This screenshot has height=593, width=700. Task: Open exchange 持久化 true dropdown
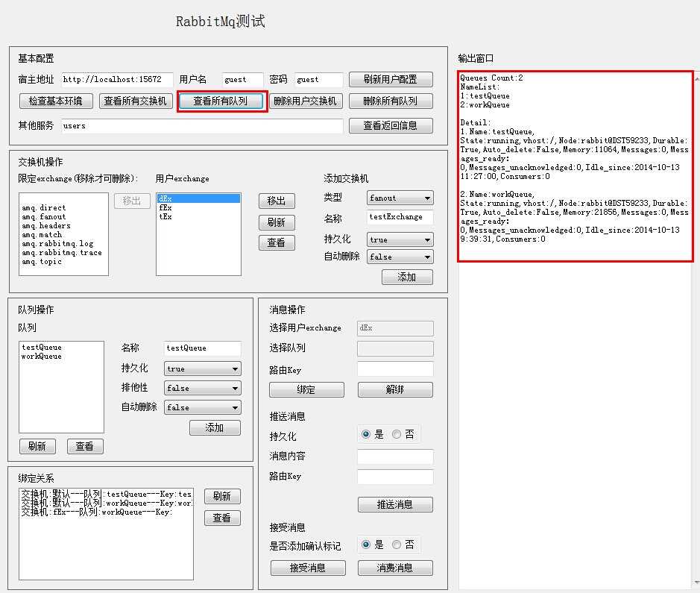pos(400,239)
